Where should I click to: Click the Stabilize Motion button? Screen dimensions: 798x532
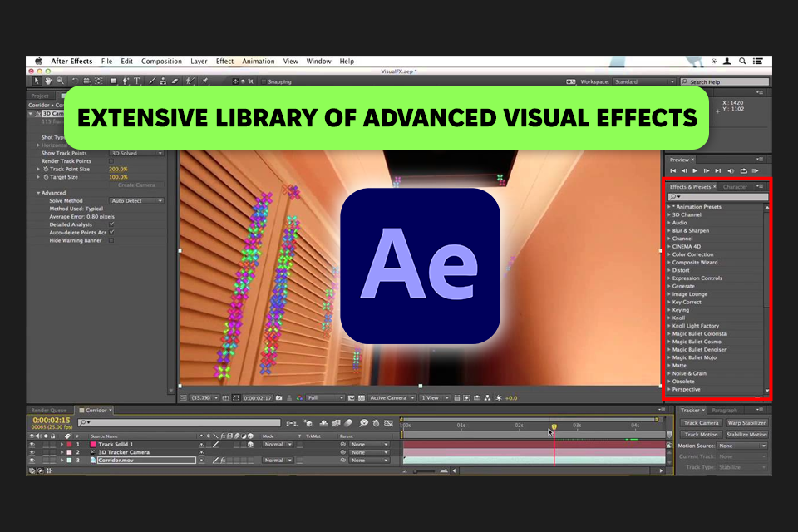click(x=746, y=435)
